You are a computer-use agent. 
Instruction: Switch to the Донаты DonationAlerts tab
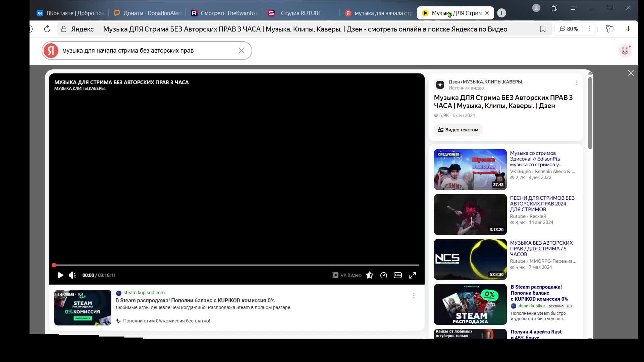152,13
